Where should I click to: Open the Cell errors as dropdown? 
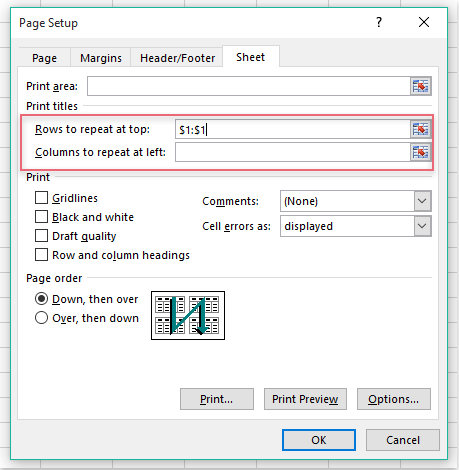[x=422, y=226]
